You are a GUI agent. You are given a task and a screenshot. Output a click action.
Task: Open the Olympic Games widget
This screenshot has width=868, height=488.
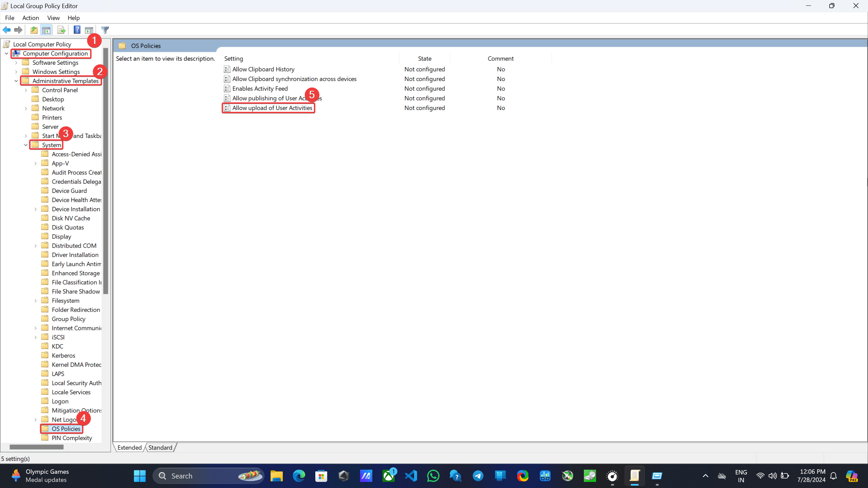click(x=40, y=476)
